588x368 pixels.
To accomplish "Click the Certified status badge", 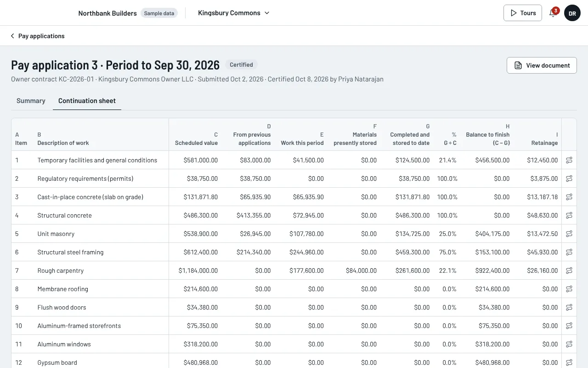I will pos(241,65).
